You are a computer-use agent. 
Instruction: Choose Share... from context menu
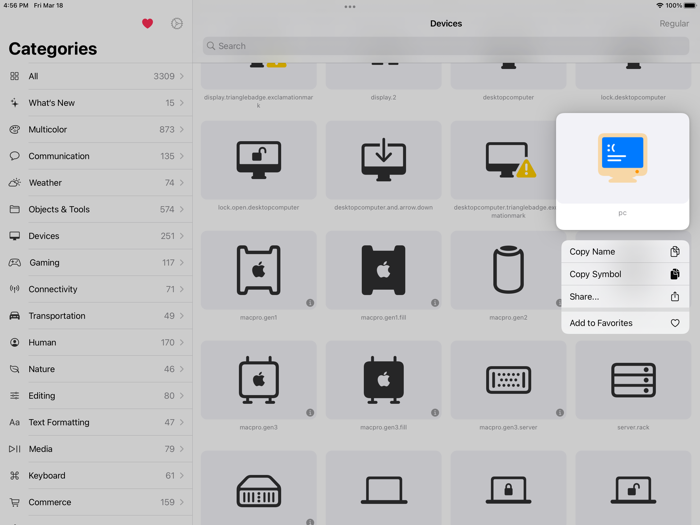[625, 296]
